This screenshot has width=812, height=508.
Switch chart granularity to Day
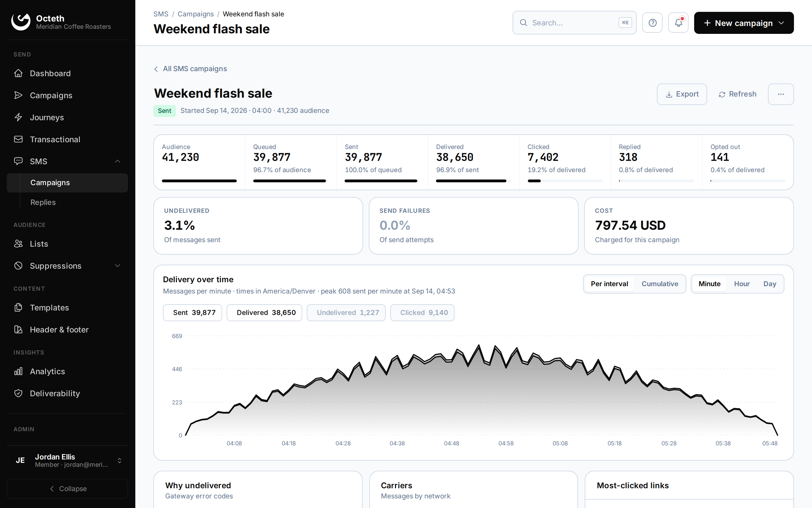point(770,284)
